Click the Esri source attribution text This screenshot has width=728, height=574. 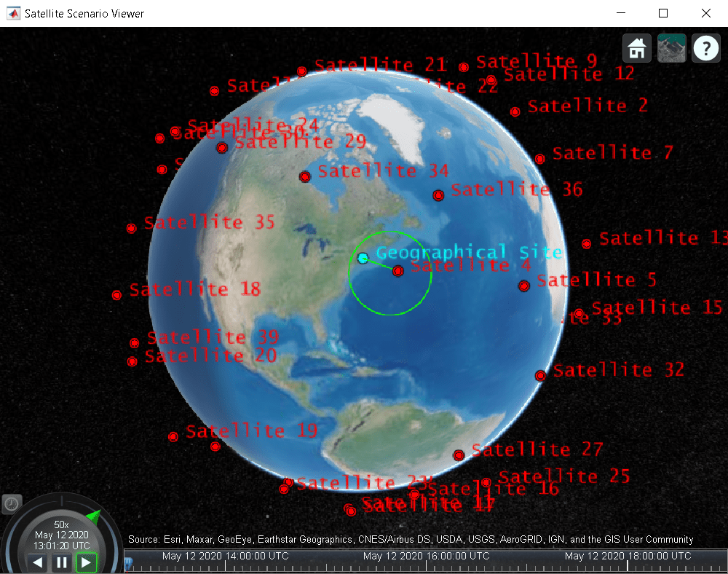[411, 539]
